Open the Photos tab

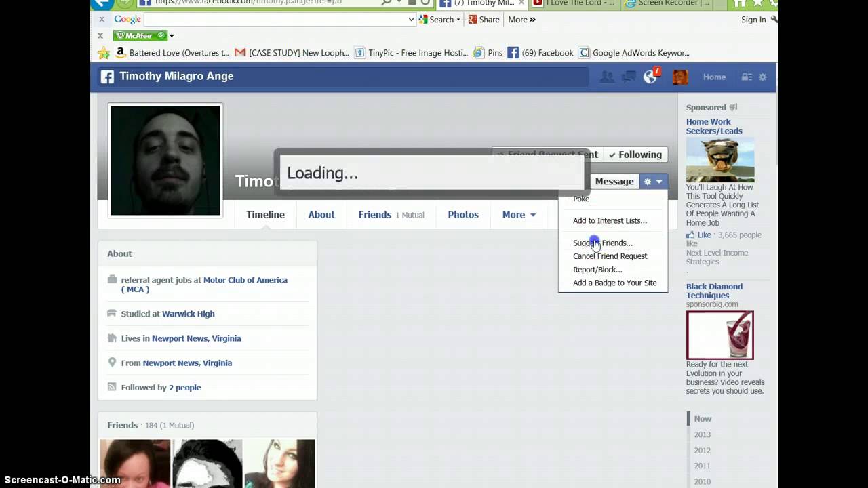tap(463, 215)
